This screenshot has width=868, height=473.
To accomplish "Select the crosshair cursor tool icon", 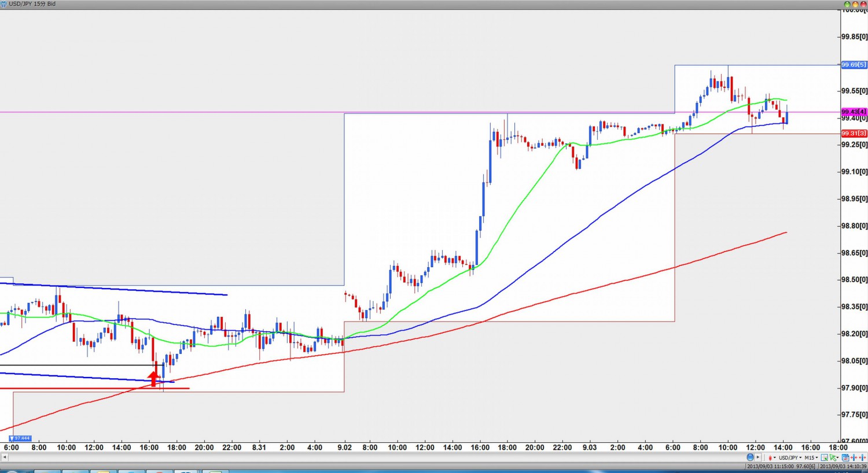I will [825, 457].
